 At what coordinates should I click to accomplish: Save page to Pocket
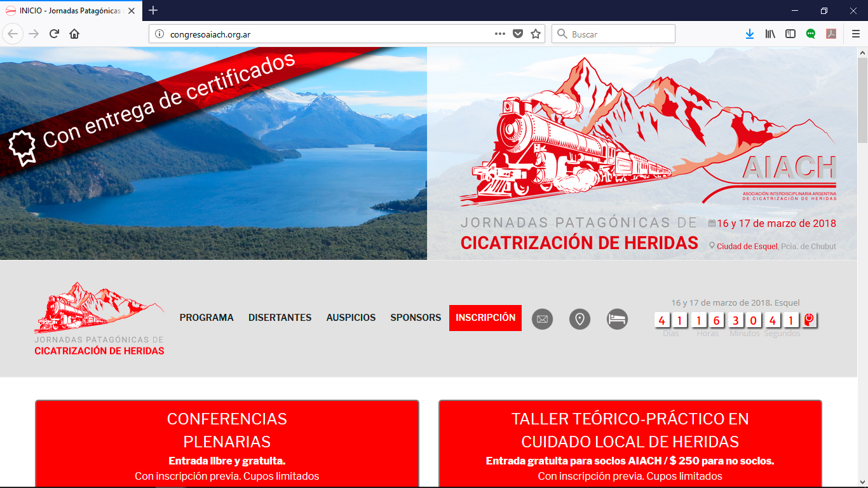[x=518, y=34]
